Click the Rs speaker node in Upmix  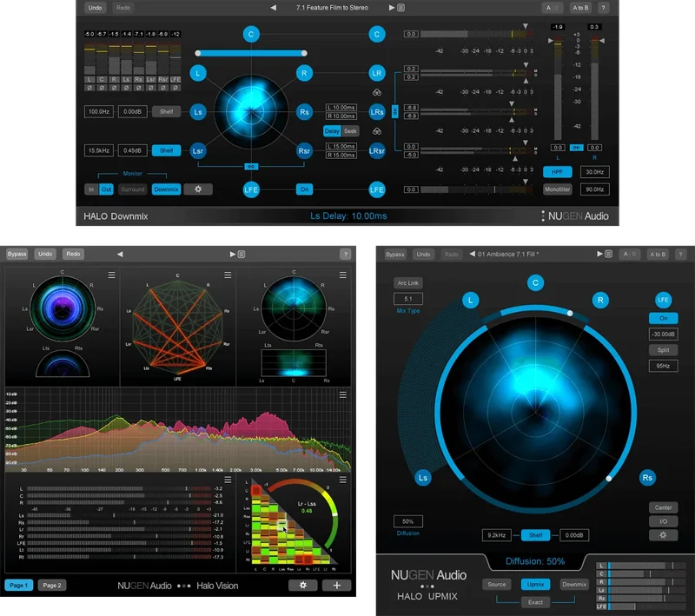coord(647,478)
